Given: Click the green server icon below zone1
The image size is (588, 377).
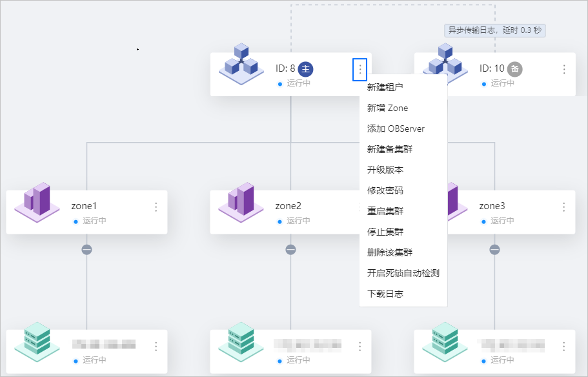Looking at the screenshot, I should point(37,341).
